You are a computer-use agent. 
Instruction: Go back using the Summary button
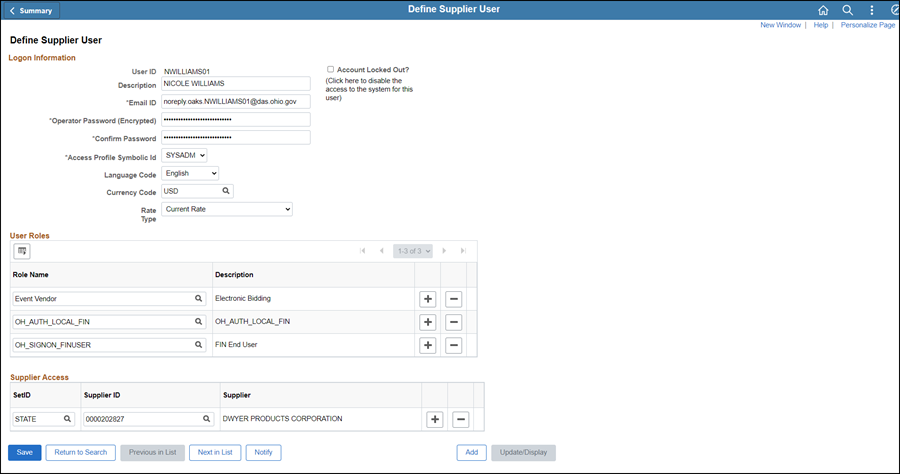tap(31, 11)
